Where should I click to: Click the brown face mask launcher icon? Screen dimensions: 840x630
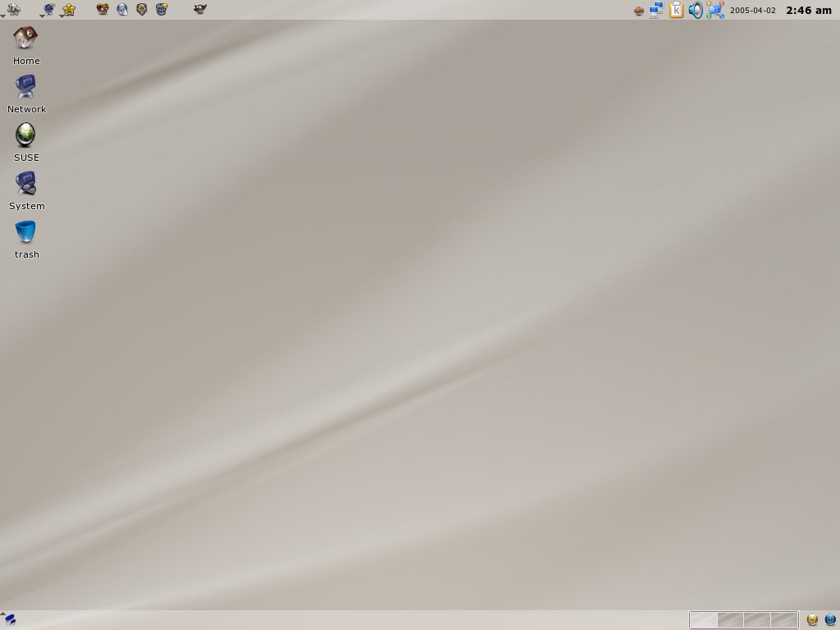pyautogui.click(x=141, y=9)
